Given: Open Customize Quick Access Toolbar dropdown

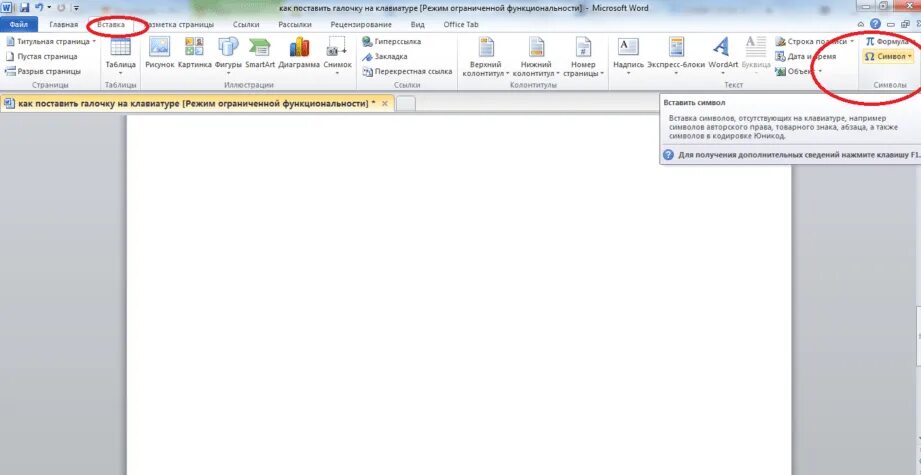Looking at the screenshot, I should tap(76, 8).
